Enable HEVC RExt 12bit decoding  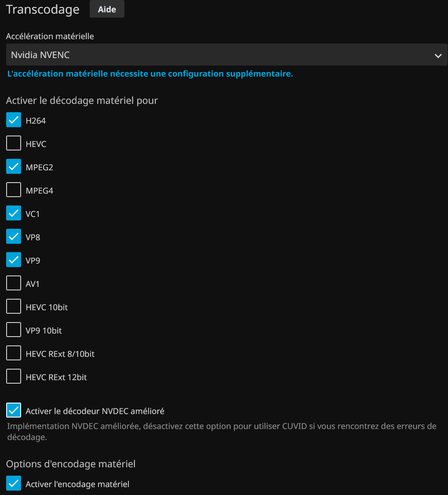[x=14, y=377]
